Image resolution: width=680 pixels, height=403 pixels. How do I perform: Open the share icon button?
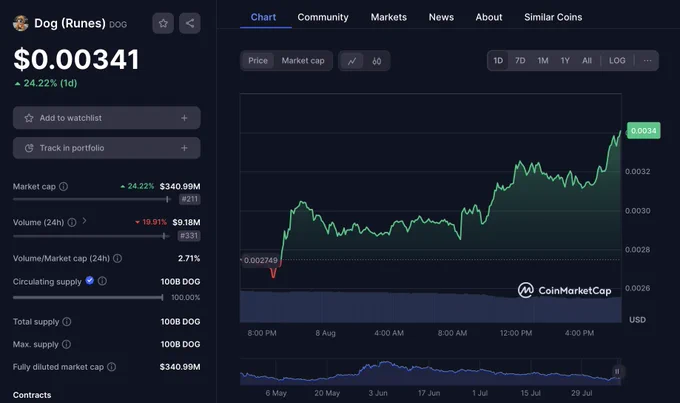[190, 23]
